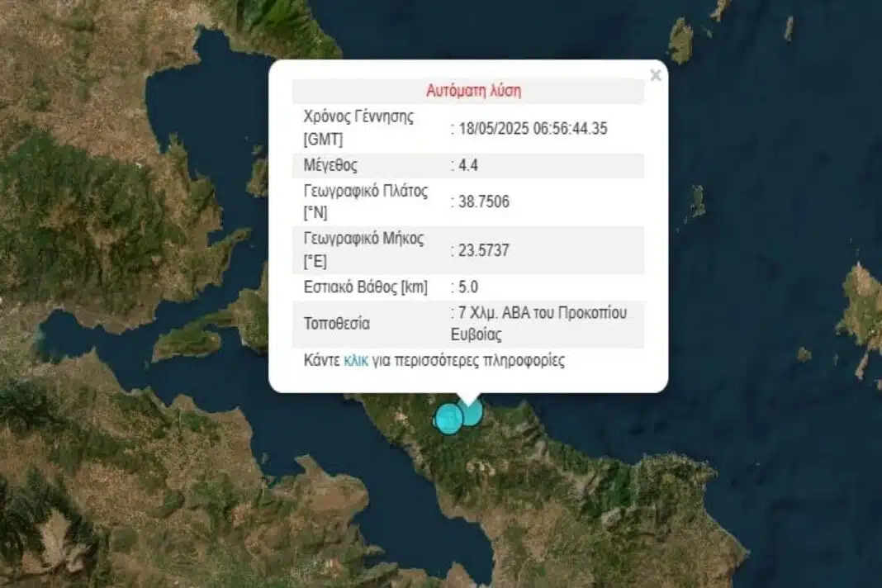Click the "Τοποθεσία" row label
This screenshot has width=882, height=588.
(337, 323)
